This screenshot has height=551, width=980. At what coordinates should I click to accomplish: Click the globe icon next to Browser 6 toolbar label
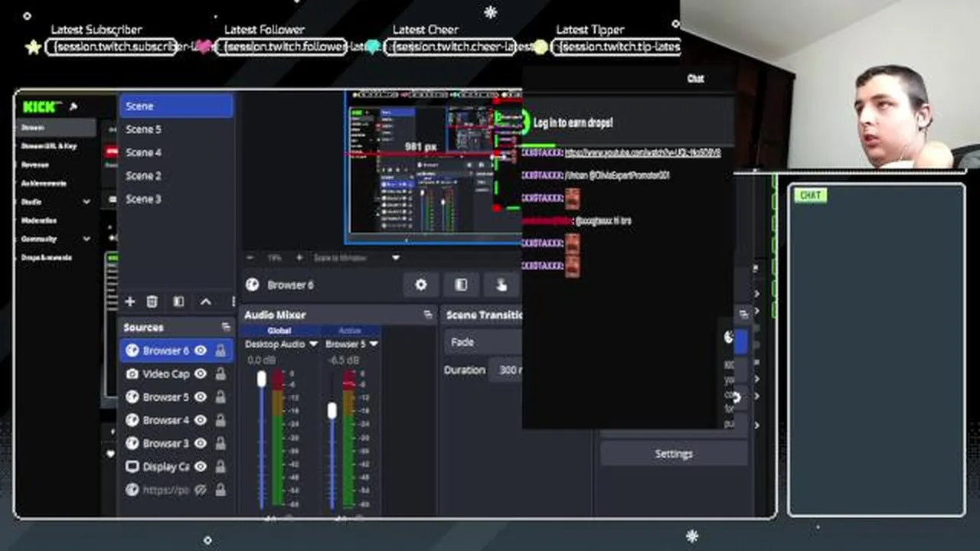pyautogui.click(x=252, y=285)
